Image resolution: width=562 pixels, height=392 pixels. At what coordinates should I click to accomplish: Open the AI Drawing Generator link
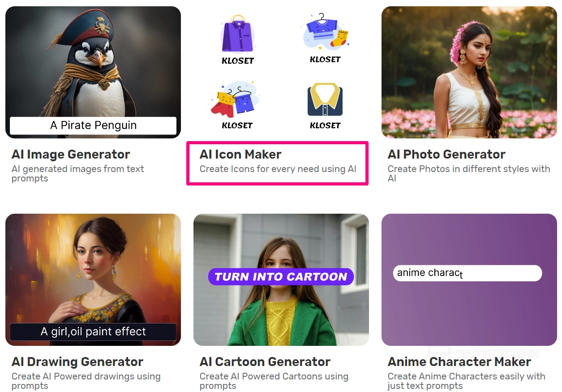tap(77, 362)
